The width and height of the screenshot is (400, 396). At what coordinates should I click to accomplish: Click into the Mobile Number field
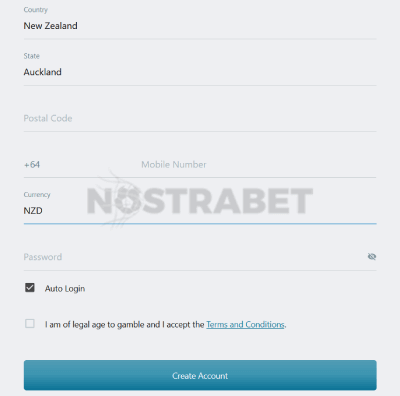click(x=259, y=165)
